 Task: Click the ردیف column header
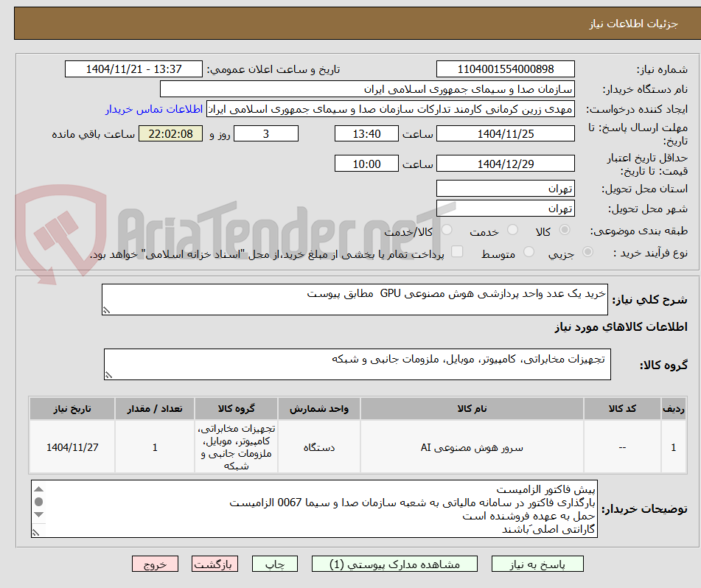tap(673, 408)
